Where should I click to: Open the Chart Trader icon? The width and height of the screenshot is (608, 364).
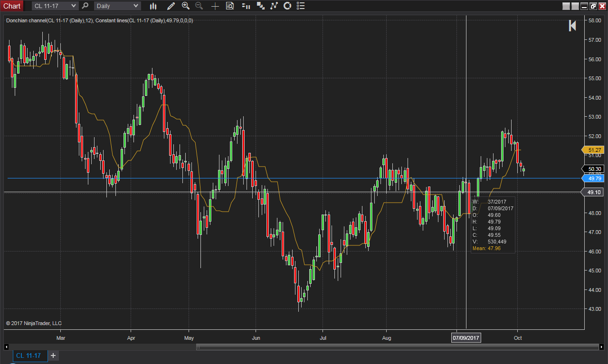pos(246,6)
